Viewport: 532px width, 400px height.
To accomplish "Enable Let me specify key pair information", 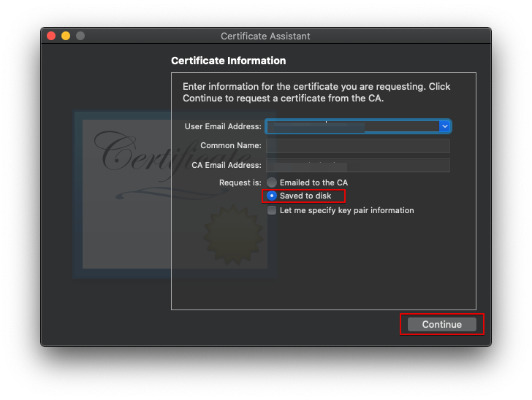I will [272, 210].
